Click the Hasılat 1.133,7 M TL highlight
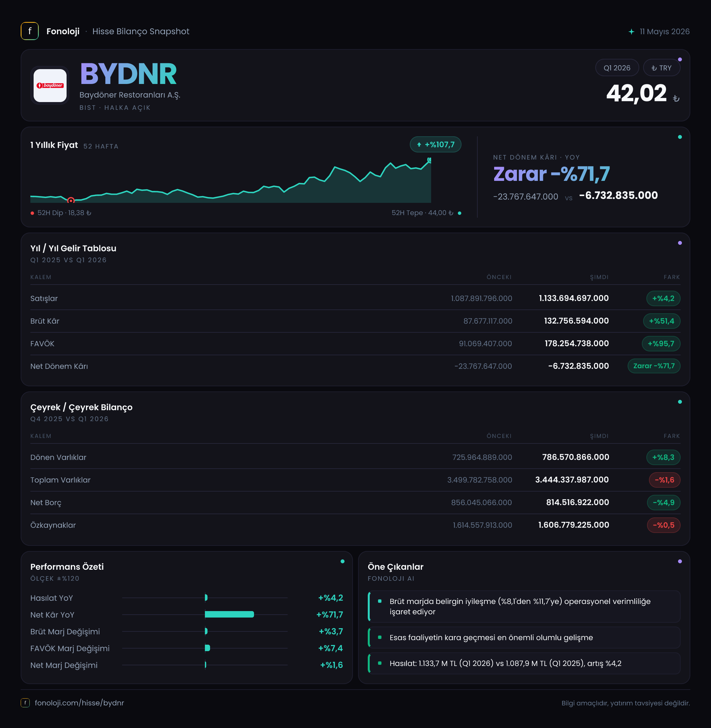 tap(524, 663)
